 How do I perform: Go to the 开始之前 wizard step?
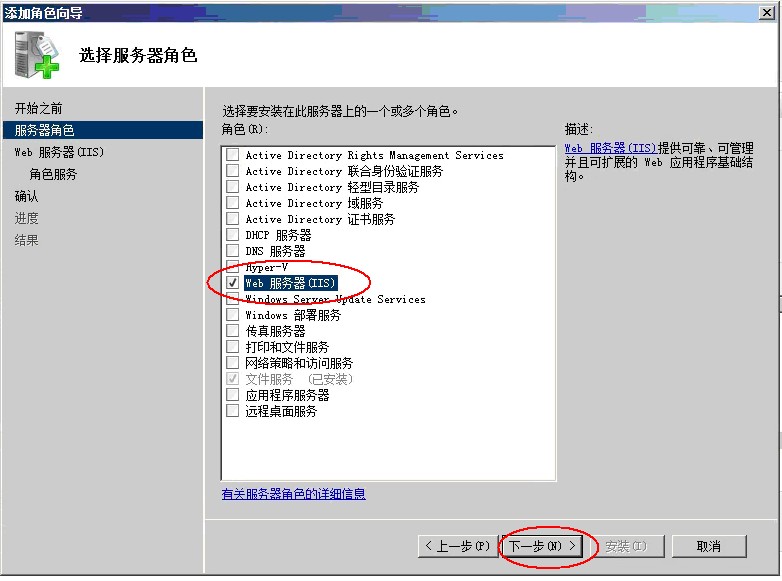coord(38,108)
